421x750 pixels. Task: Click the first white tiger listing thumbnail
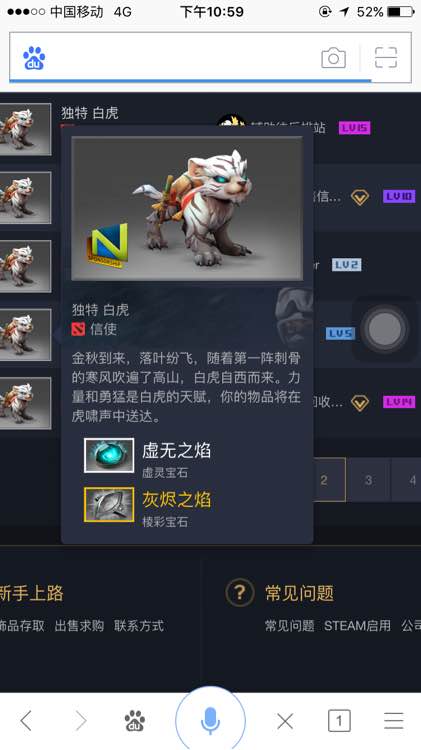tap(25, 129)
